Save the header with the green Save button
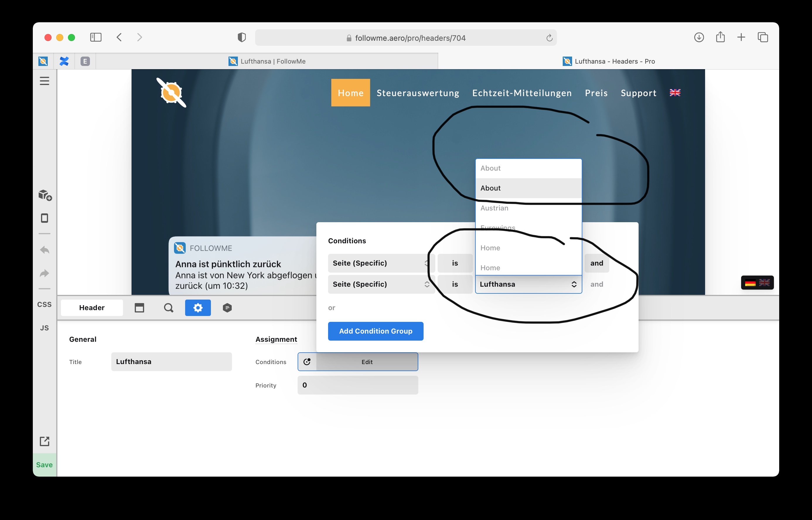This screenshot has width=812, height=520. [45, 465]
